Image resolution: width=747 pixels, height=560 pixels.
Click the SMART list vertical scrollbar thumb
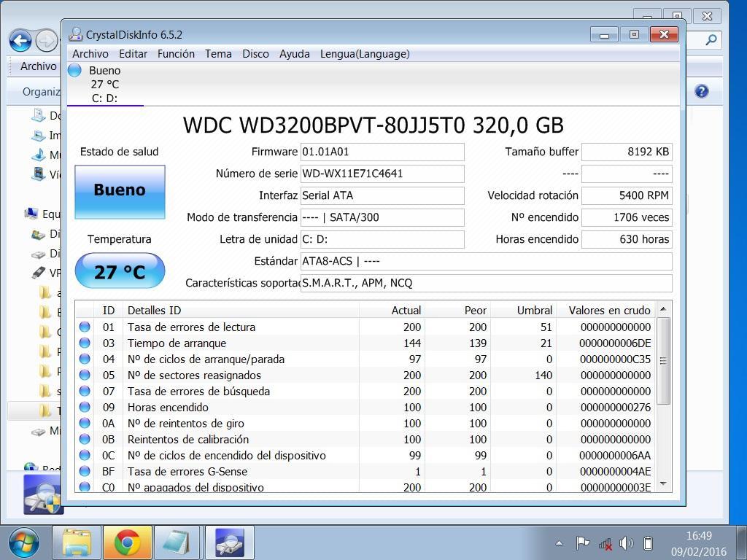click(663, 360)
